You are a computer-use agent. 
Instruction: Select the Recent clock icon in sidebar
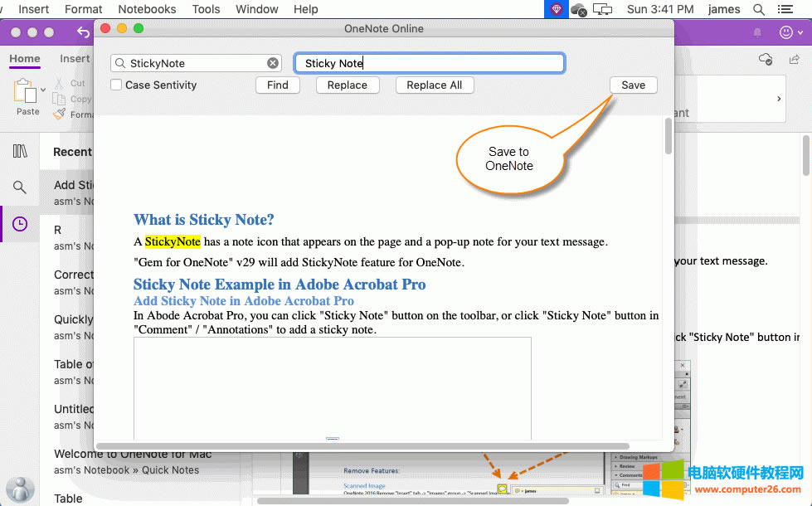click(20, 224)
